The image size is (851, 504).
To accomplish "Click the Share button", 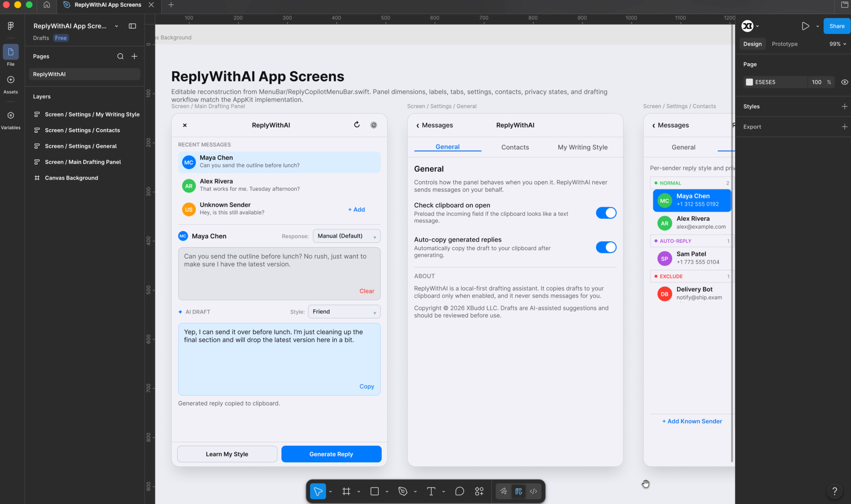I will click(x=837, y=26).
